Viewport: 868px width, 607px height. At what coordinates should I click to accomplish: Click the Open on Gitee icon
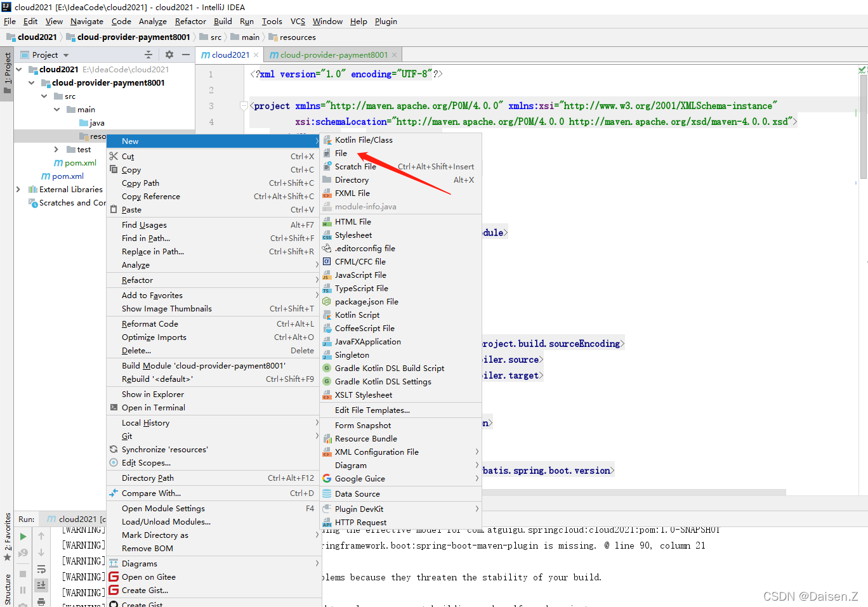(114, 577)
